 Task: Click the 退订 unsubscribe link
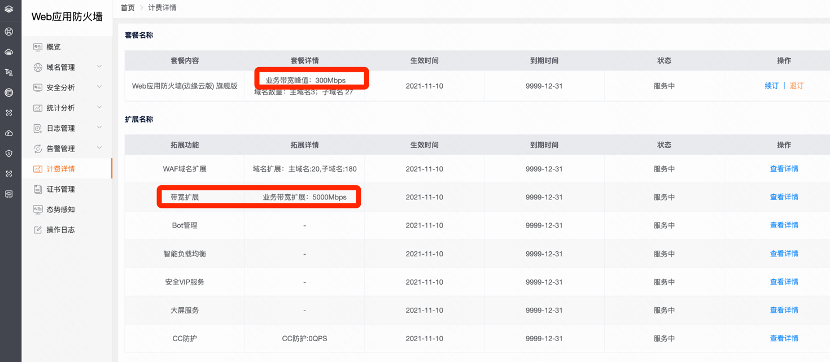(796, 86)
